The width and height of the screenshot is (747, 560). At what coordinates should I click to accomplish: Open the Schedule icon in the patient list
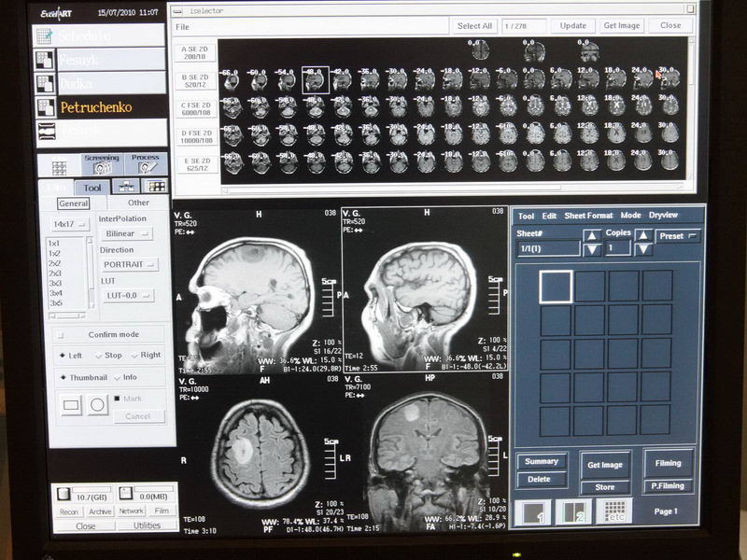tap(45, 36)
